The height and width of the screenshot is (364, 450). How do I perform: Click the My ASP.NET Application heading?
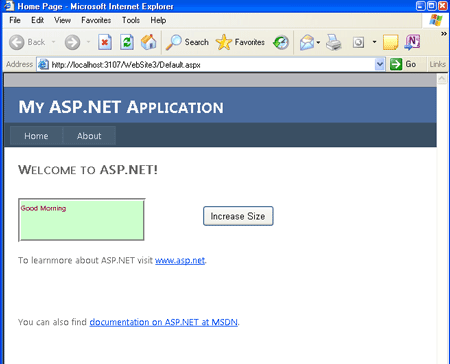[121, 107]
